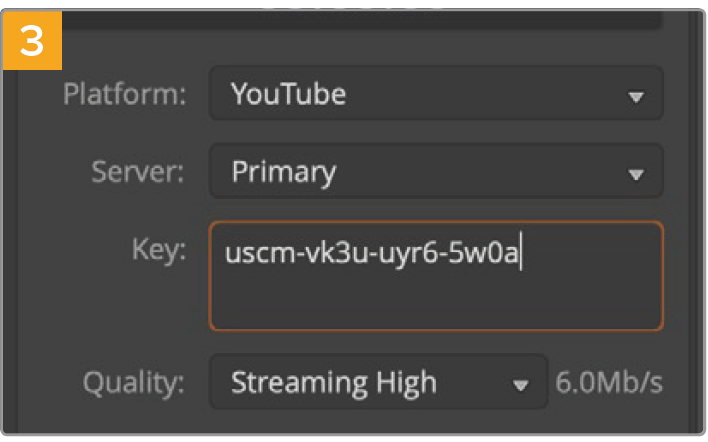
Task: Place cursor at end of stream key
Action: coord(520,252)
